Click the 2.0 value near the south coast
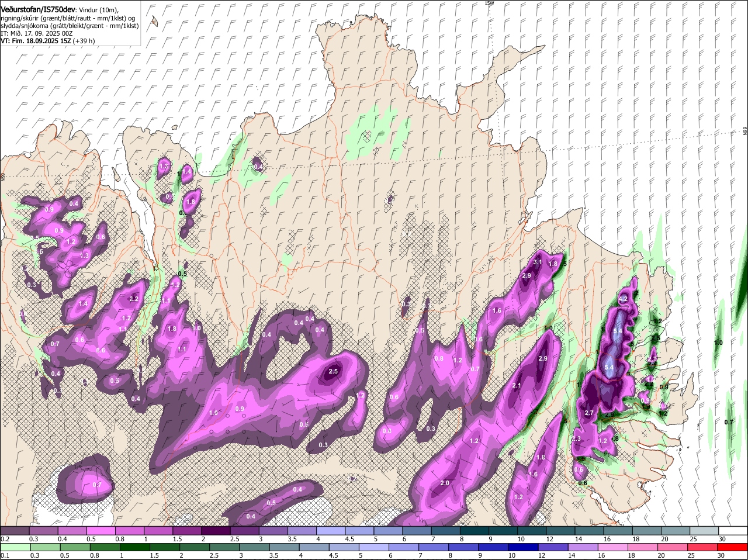 coord(445,483)
